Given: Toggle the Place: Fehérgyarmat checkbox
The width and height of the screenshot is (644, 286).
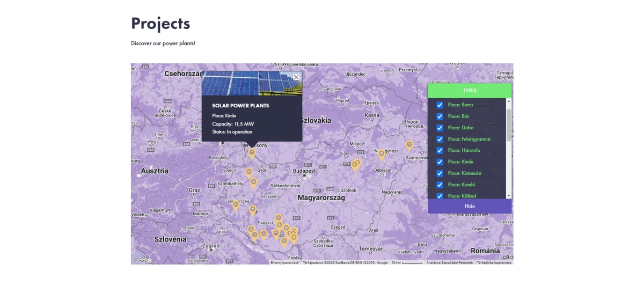Looking at the screenshot, I should point(440,139).
